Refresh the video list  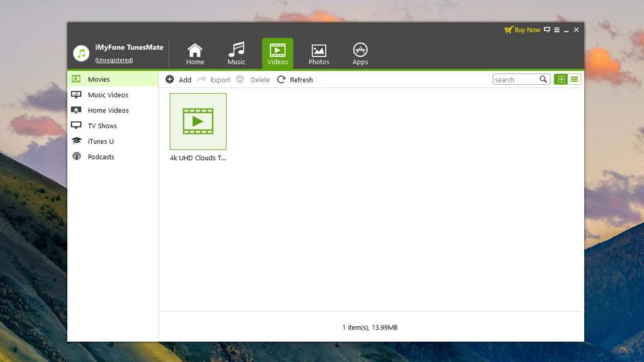click(x=295, y=80)
